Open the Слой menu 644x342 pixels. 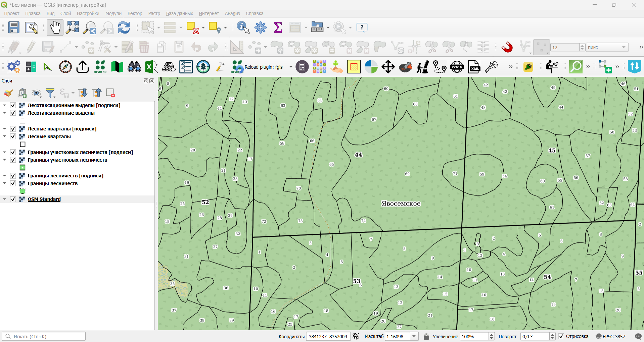(65, 13)
